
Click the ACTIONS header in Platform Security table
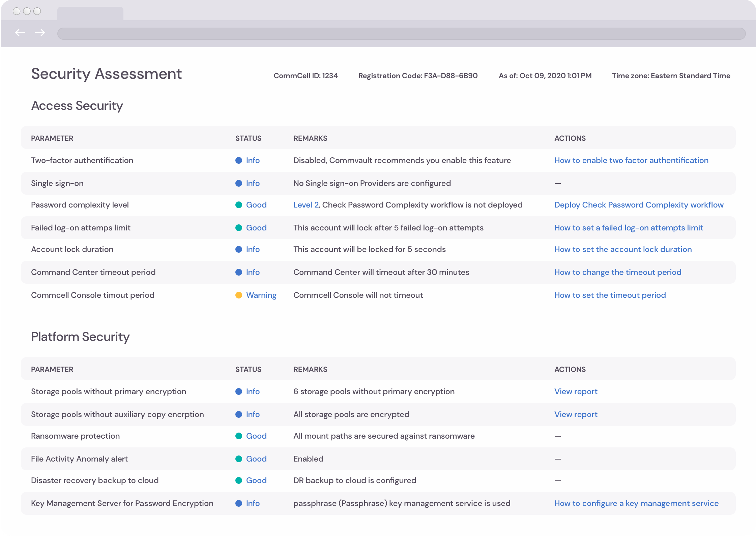[570, 369]
